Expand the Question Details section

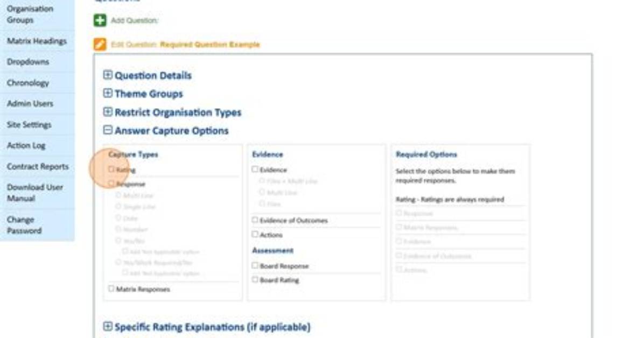pos(108,75)
